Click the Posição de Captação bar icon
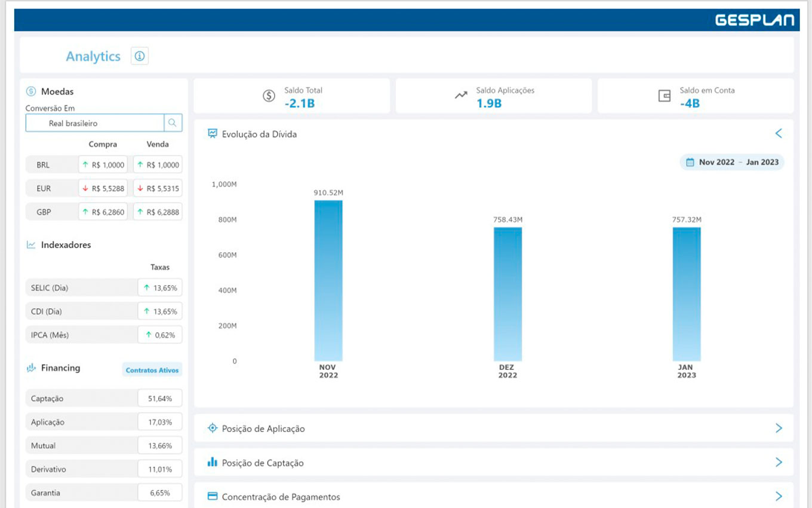Image resolution: width=812 pixels, height=508 pixels. [x=212, y=463]
